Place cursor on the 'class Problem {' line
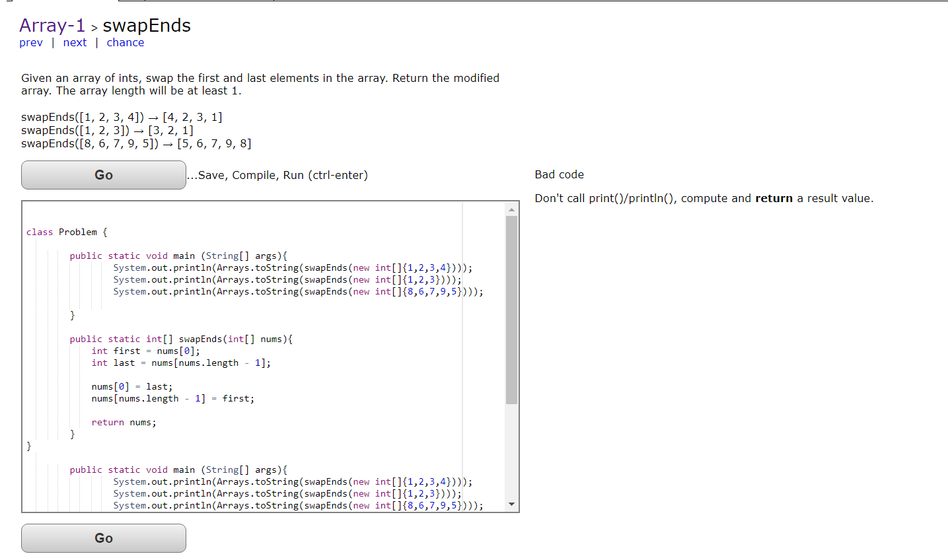 pyautogui.click(x=66, y=232)
